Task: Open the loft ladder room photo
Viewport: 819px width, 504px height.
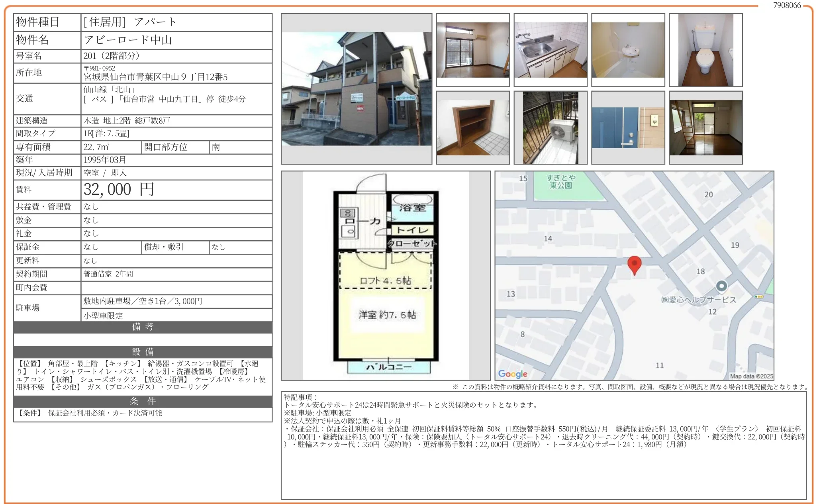Action: tap(705, 127)
